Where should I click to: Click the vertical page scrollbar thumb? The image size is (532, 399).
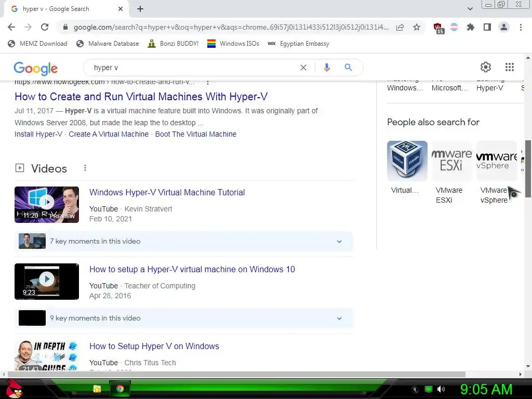(528, 169)
